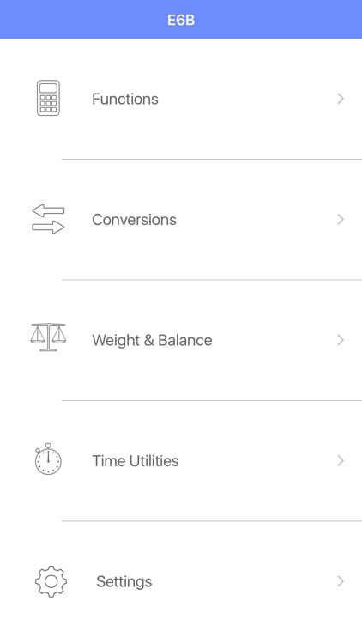Image resolution: width=362 pixels, height=644 pixels.
Task: Tap the calculator icon for Functions
Action: coord(48,98)
